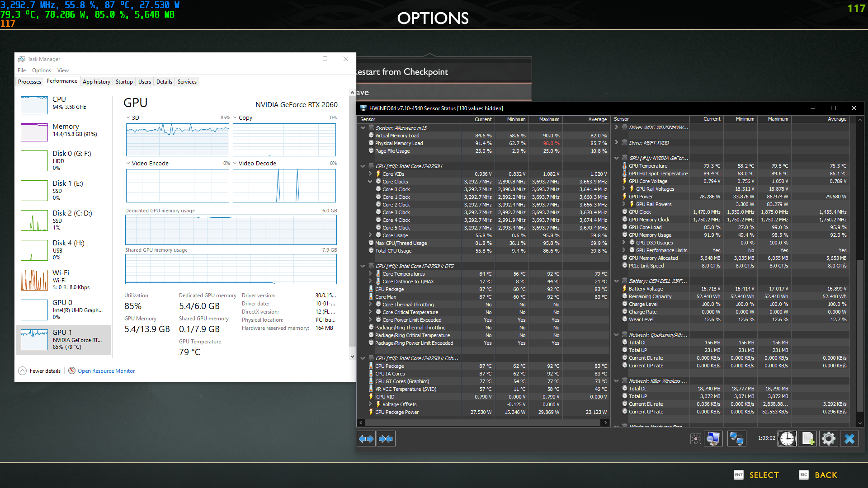Image resolution: width=868 pixels, height=488 pixels.
Task: Switch to Services tab
Action: coord(187,82)
